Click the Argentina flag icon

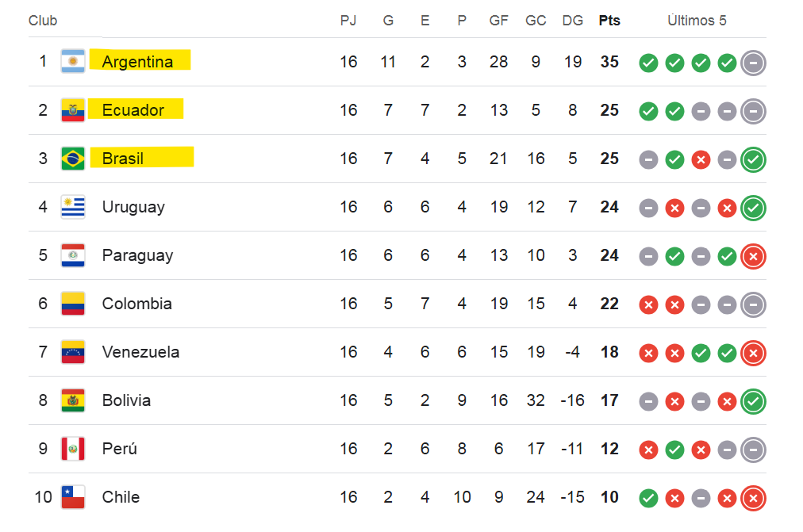73,61
